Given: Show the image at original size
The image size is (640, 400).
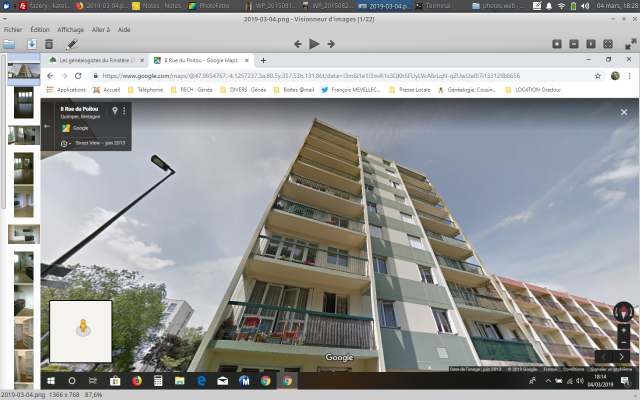Looking at the screenshot, I should (x=591, y=44).
